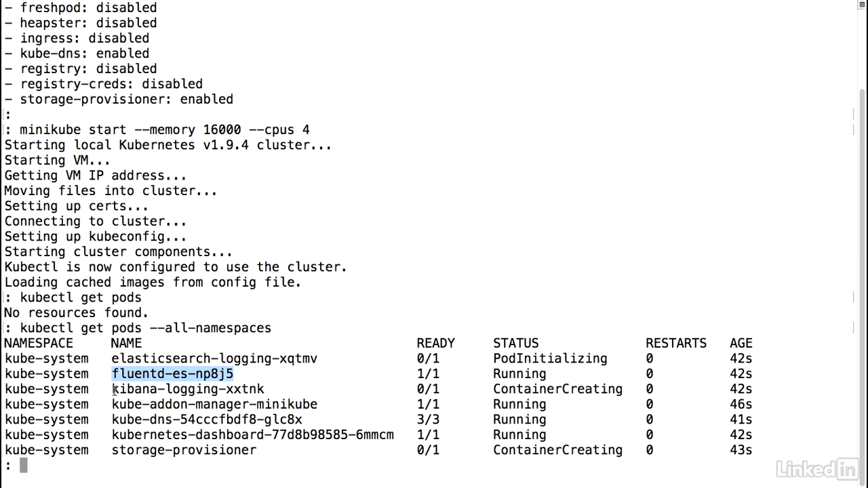Click the PodInitializing status text
868x488 pixels.
coord(550,359)
